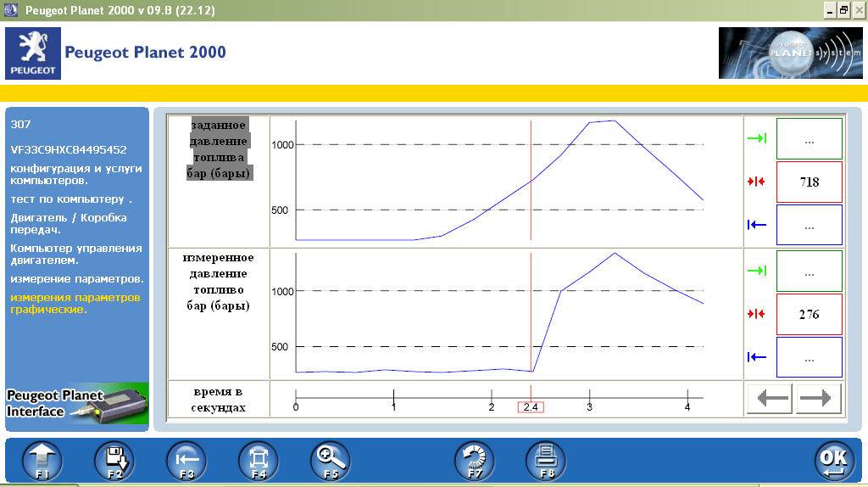Click the F7 reset icon
Screen dimensions: 868x487
pyautogui.click(x=475, y=460)
